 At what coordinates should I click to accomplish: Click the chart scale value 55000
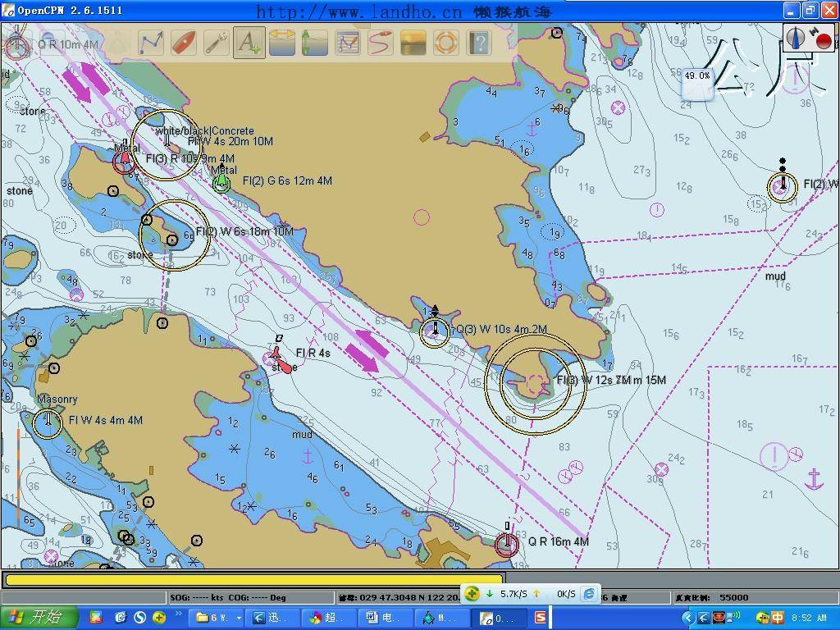(x=734, y=597)
